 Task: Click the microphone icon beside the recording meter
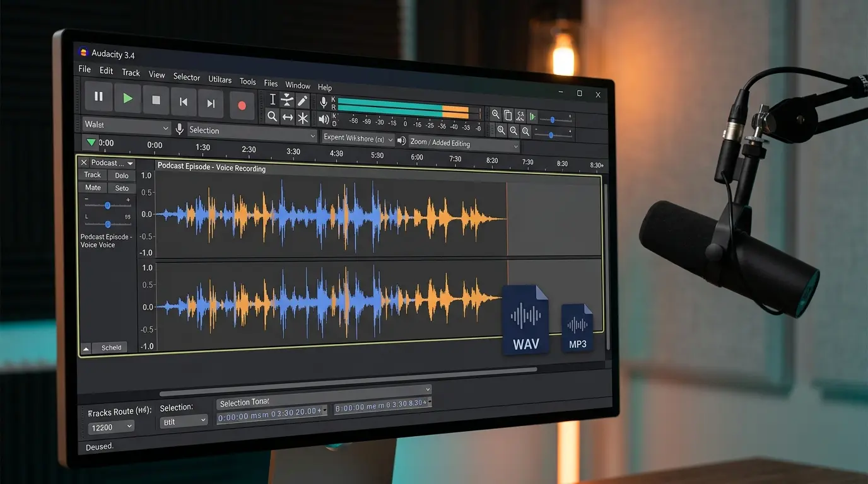(x=324, y=102)
